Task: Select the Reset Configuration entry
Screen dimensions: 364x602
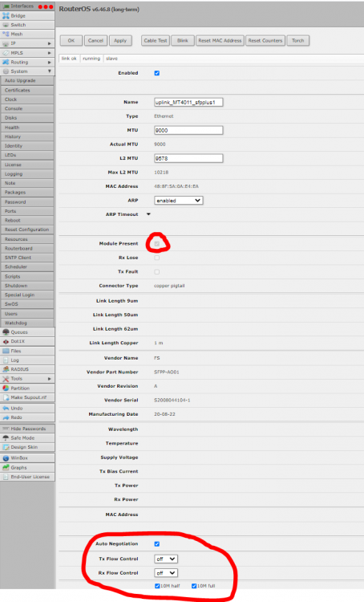Action: pos(27,230)
